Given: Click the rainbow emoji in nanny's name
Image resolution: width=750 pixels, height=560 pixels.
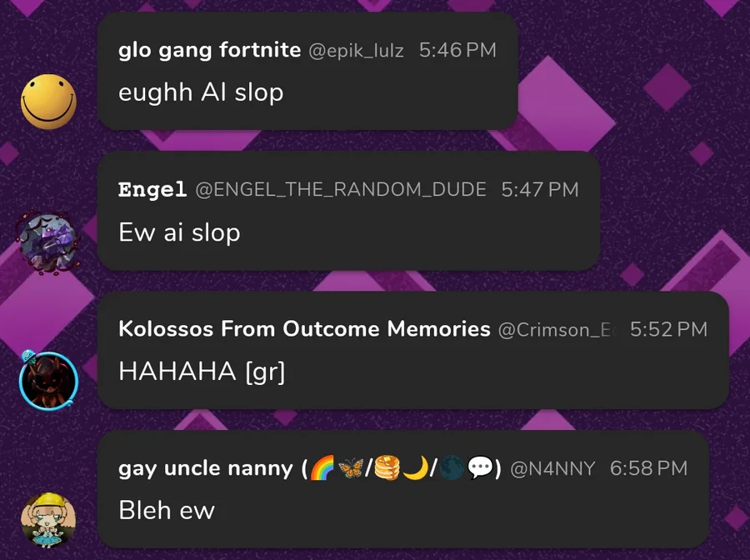Looking at the screenshot, I should (322, 468).
